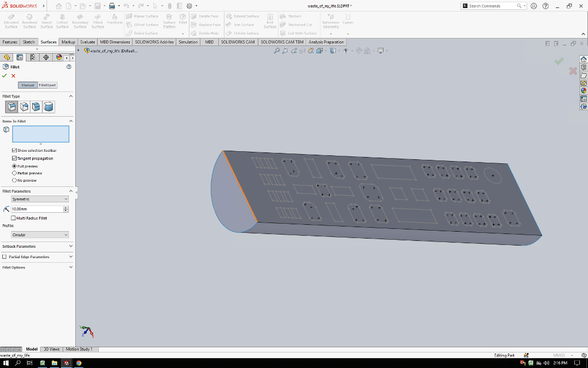Toggle Show selection toolbar checkbox
Viewport: 588px width, 368px height.
[x=14, y=150]
